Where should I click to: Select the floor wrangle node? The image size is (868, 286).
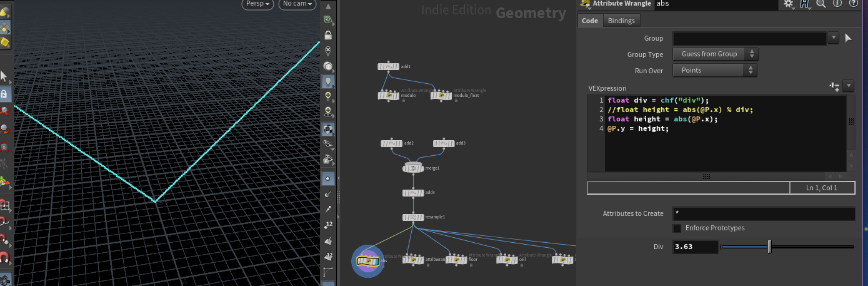(x=457, y=259)
